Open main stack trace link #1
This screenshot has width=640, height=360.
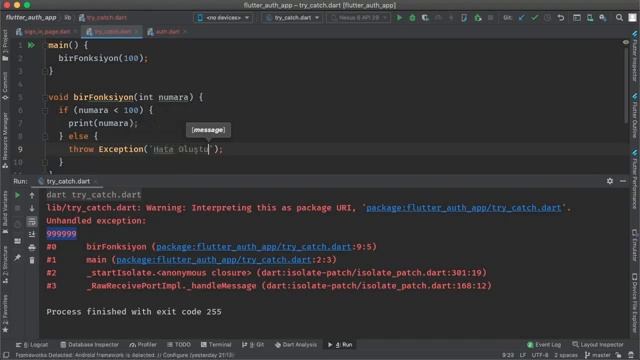[213, 260]
